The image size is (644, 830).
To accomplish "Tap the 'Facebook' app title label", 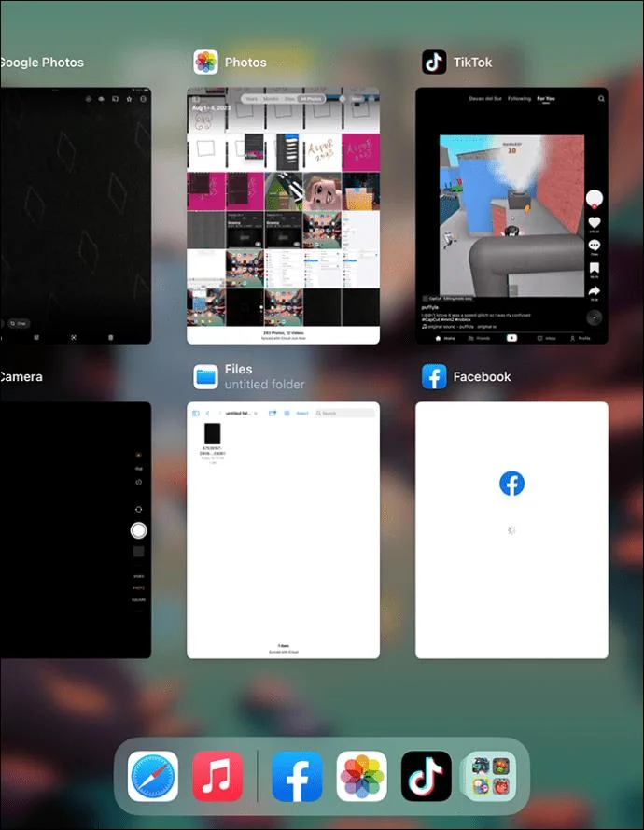I will (483, 377).
